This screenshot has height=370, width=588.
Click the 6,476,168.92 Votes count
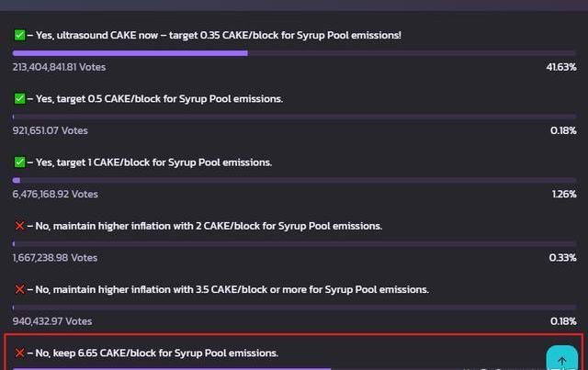click(55, 194)
